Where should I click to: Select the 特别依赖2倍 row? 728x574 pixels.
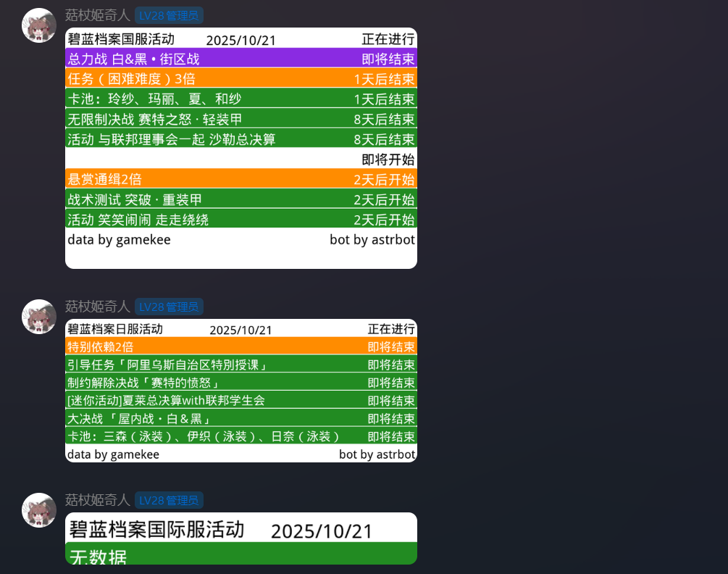pyautogui.click(x=241, y=346)
